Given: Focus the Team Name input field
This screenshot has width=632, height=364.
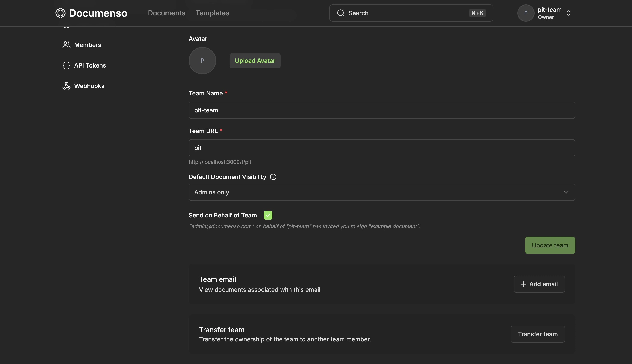Looking at the screenshot, I should pos(382,110).
